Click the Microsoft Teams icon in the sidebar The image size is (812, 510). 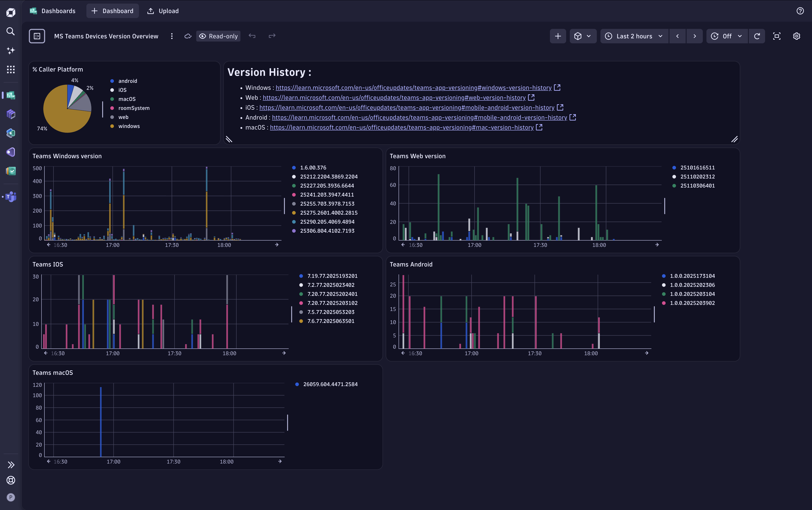[10, 197]
